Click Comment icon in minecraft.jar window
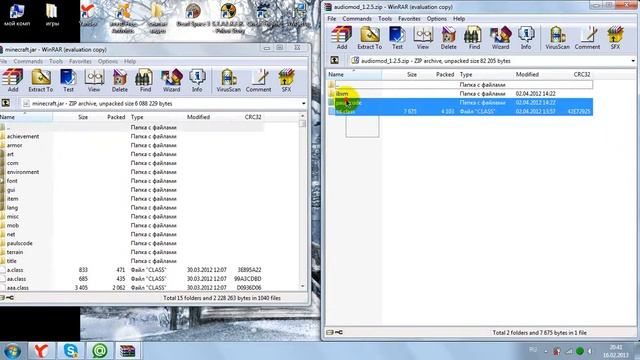This screenshot has height=360, width=640. click(x=258, y=80)
